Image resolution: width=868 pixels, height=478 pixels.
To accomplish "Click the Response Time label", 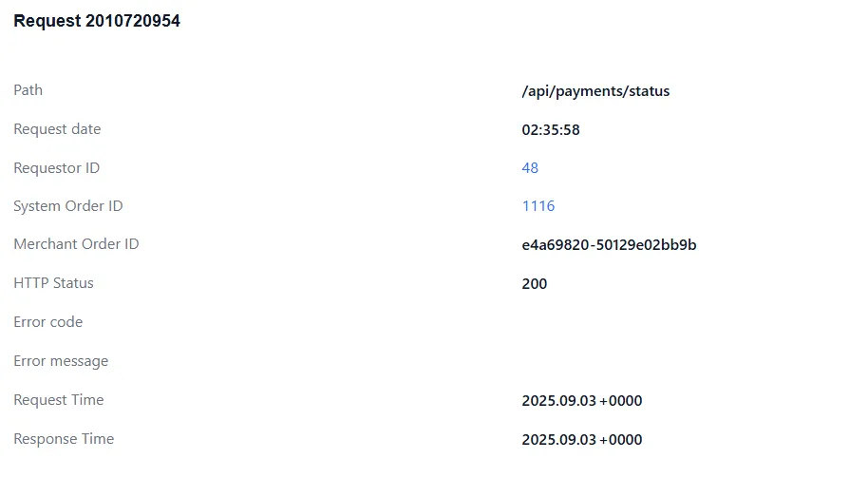I will [64, 439].
